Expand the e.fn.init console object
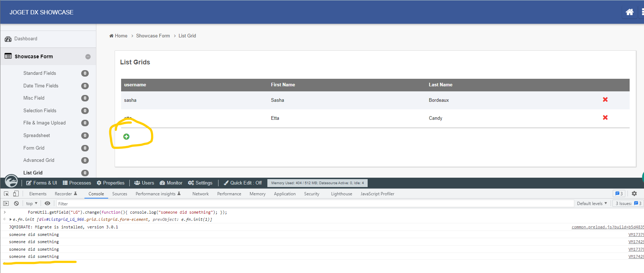The image size is (644, 273). pos(11,219)
